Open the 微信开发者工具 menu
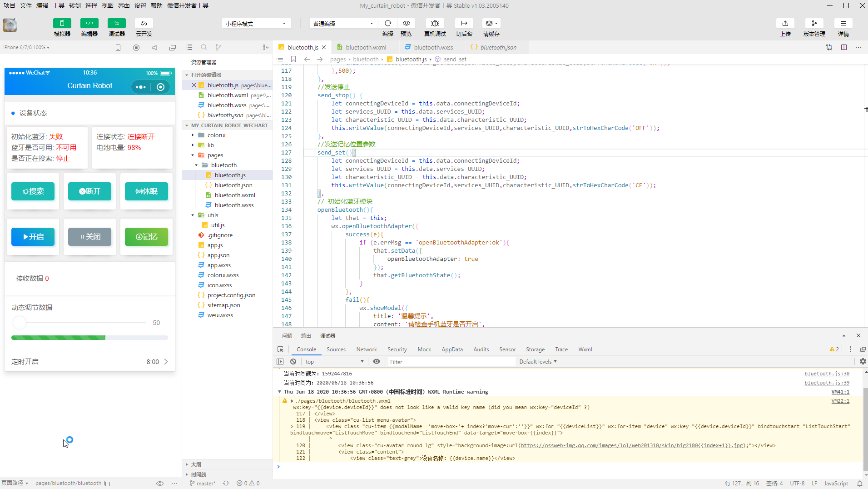 coord(188,5)
